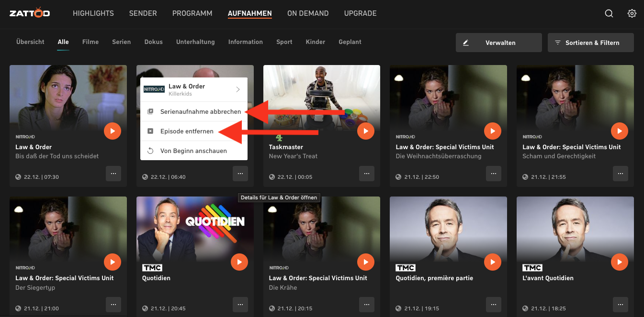Play 'Der Siegertyp' recording
Image resolution: width=644 pixels, height=317 pixels.
[x=113, y=262]
